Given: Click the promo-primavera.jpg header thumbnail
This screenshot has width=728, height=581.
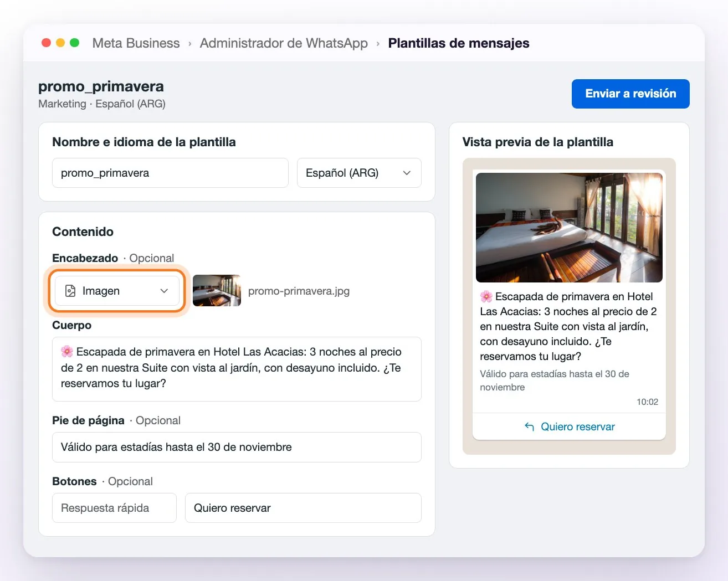Looking at the screenshot, I should [x=217, y=291].
